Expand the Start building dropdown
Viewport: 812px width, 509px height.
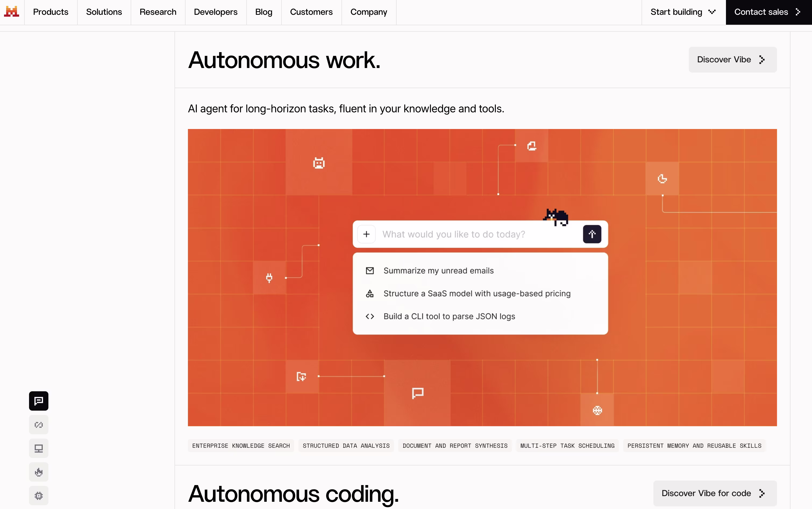pyautogui.click(x=683, y=12)
